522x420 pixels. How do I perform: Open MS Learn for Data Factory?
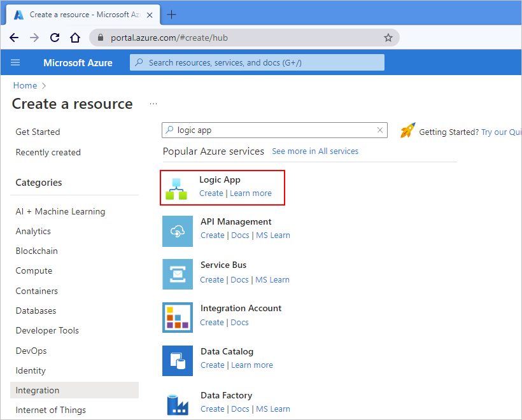pos(273,409)
